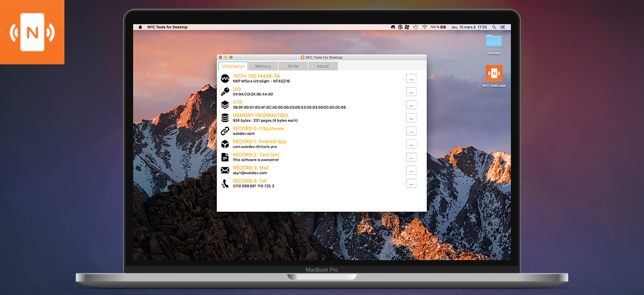Click the fan menu bar icon
This screenshot has width=644, height=295.
coord(407,27)
